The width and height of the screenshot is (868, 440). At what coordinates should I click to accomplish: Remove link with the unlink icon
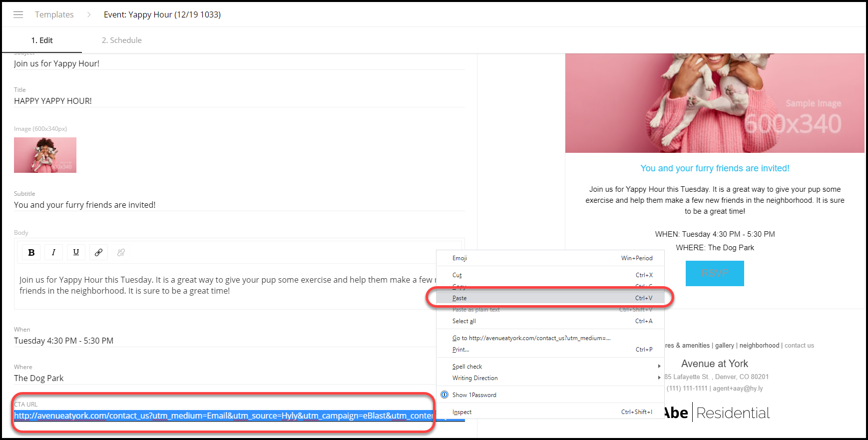[121, 252]
